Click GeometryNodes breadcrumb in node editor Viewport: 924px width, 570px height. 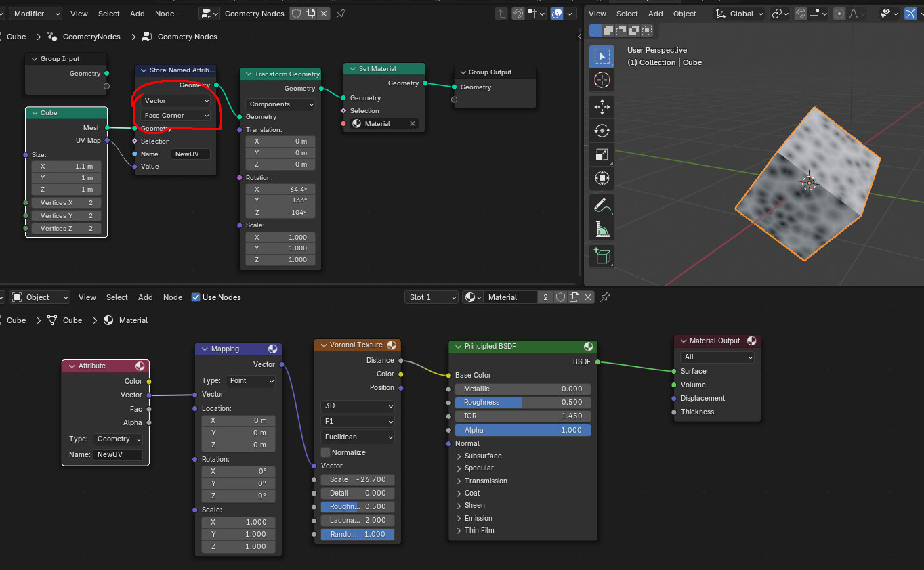(x=83, y=37)
